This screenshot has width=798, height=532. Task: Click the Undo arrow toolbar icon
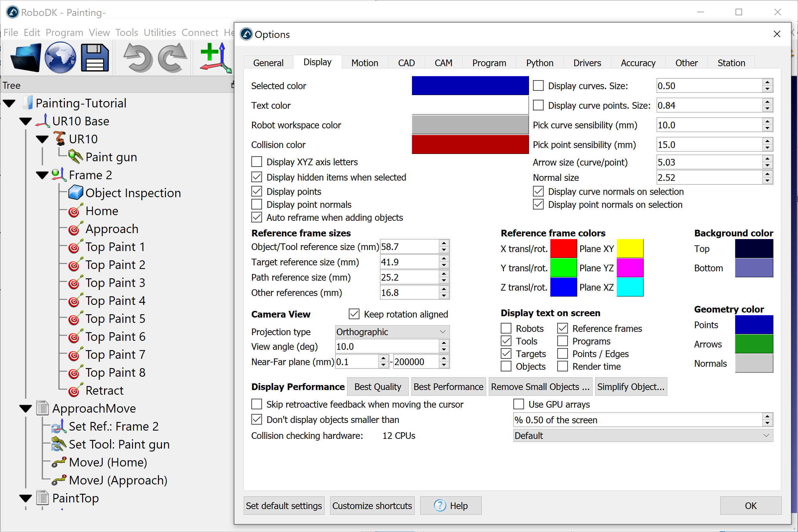pos(138,58)
